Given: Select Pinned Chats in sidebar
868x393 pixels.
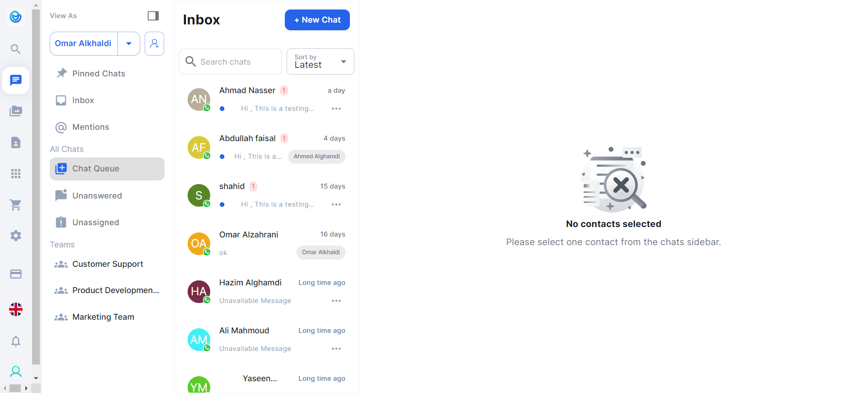Looking at the screenshot, I should pyautogui.click(x=99, y=74).
